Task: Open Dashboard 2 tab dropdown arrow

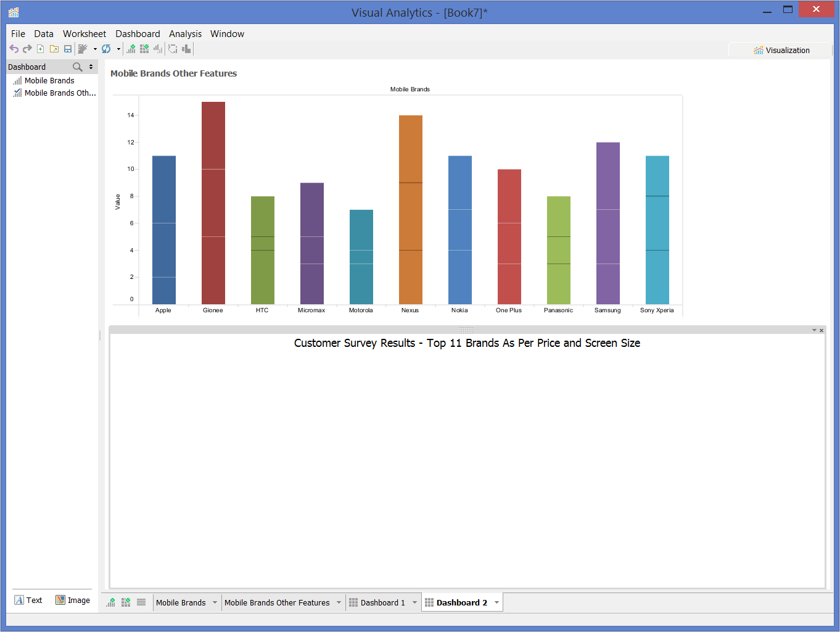Action: (496, 603)
